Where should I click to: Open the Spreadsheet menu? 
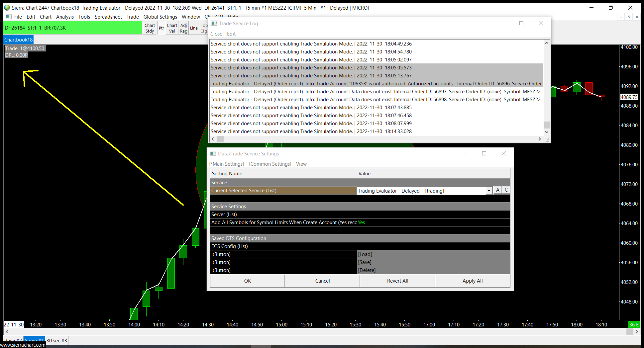tap(108, 17)
